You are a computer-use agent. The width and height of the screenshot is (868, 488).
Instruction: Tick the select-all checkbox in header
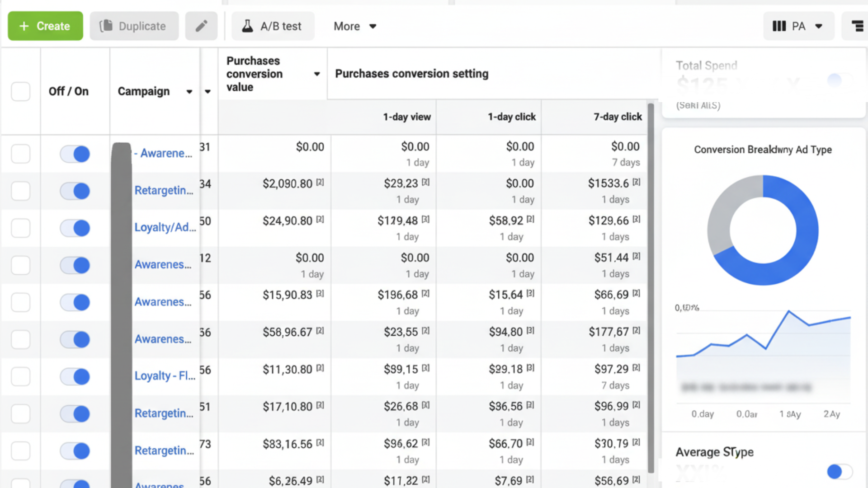[x=21, y=91]
